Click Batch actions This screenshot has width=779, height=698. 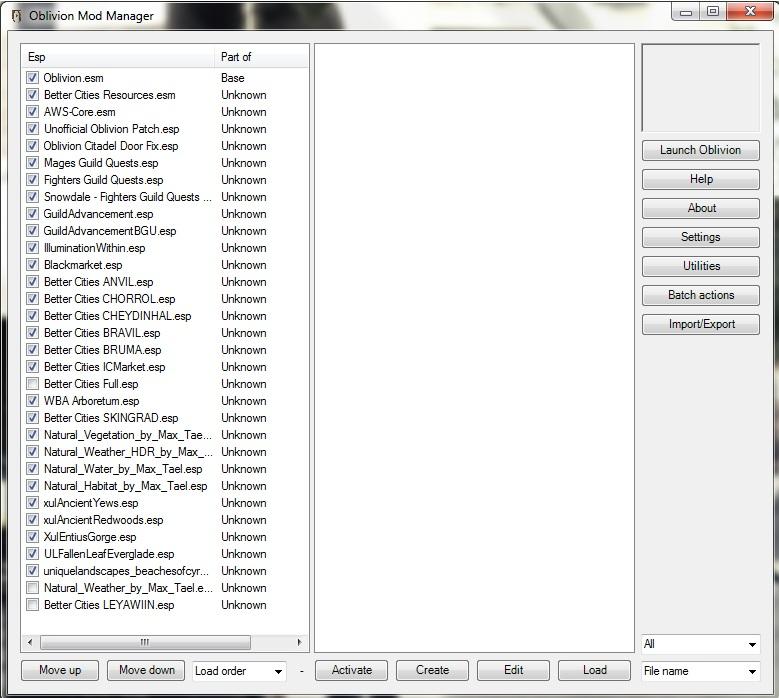(x=701, y=295)
